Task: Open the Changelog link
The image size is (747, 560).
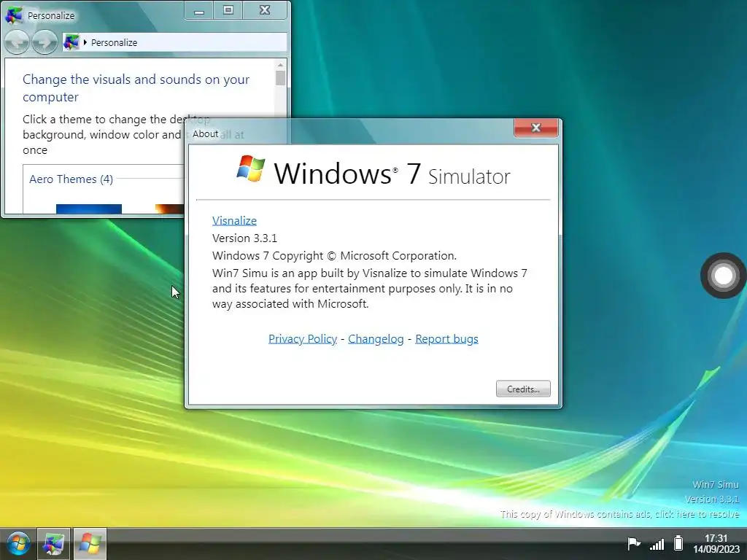Action: click(376, 338)
